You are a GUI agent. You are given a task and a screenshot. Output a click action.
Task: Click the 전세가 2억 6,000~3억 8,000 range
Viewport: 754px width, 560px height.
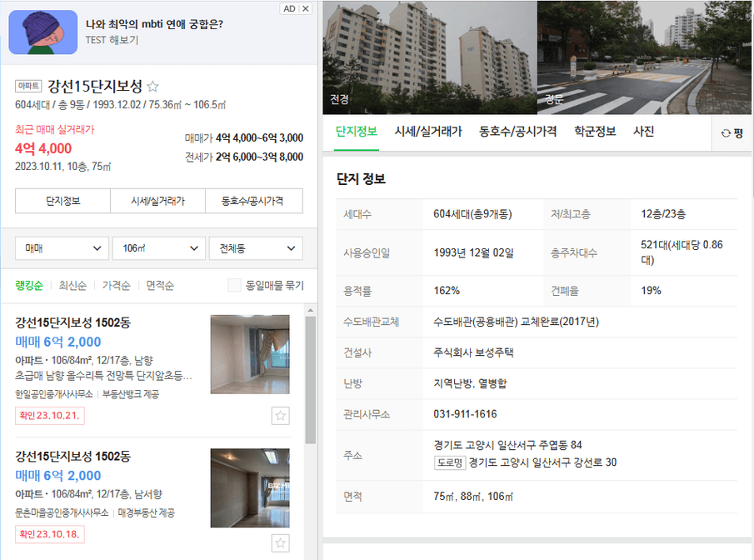click(x=244, y=157)
